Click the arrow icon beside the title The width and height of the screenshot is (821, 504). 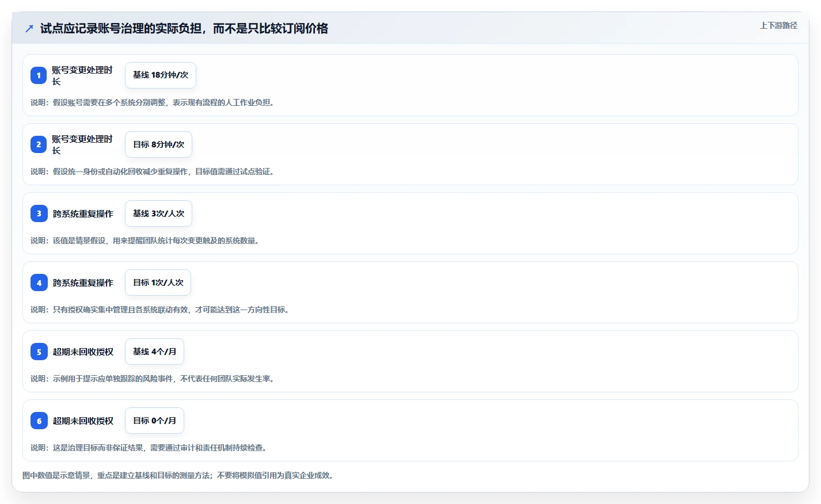point(29,28)
